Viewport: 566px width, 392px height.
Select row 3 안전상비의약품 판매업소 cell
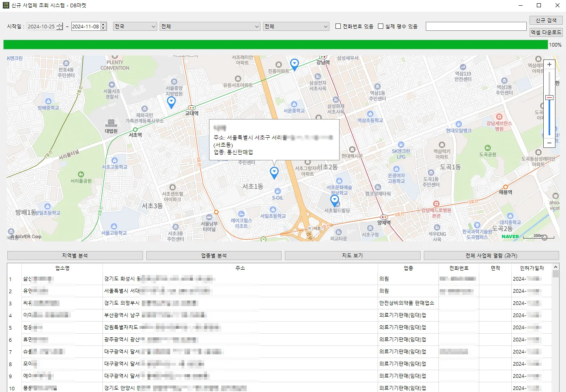(x=408, y=303)
